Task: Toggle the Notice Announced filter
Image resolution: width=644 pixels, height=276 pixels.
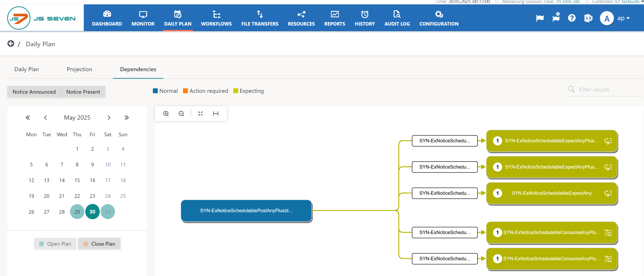Action: [x=34, y=92]
